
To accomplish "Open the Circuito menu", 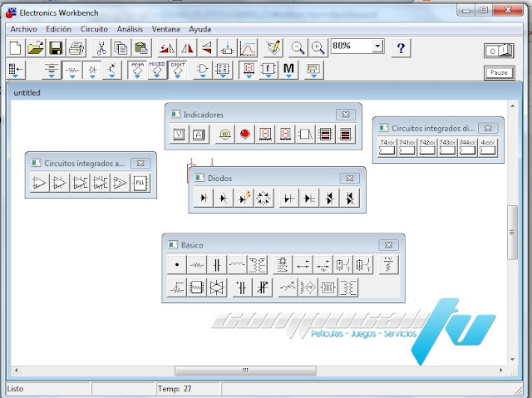I will (x=94, y=29).
